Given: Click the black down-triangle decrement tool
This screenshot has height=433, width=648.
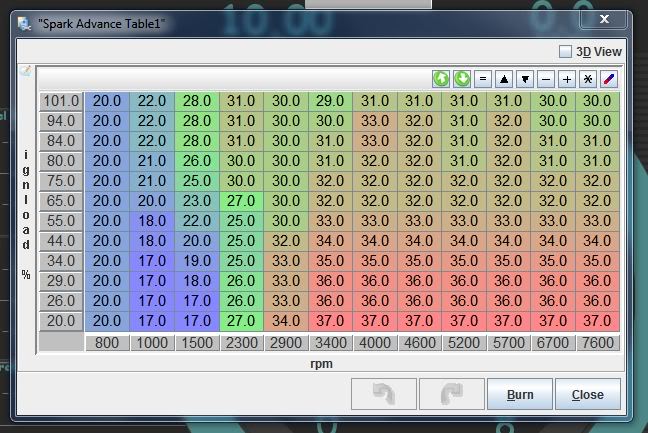Looking at the screenshot, I should pyautogui.click(x=525, y=79).
